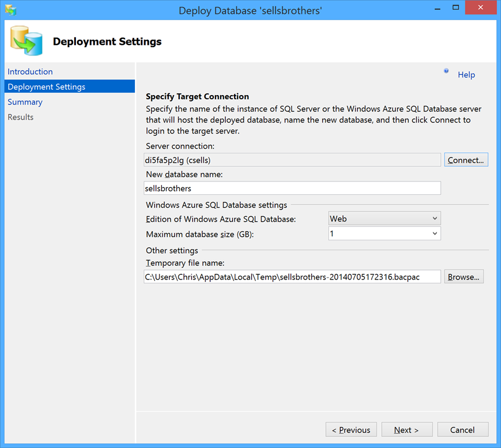
Task: Cancel the deployment wizard
Action: (462, 430)
